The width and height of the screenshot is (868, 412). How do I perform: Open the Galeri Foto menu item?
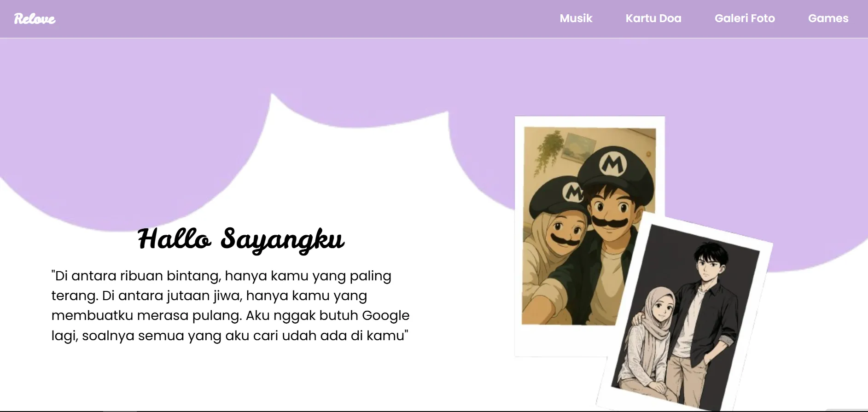[745, 18]
